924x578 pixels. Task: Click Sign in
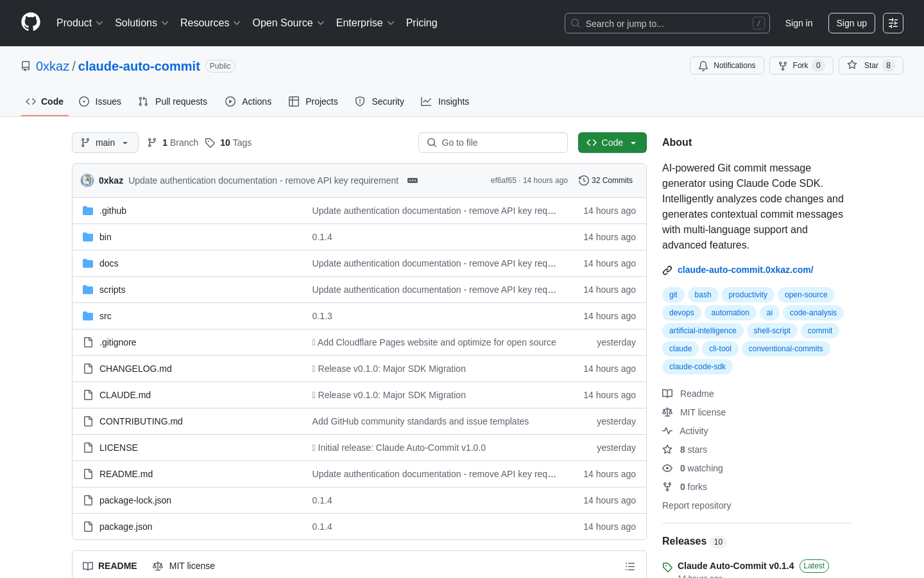tap(799, 23)
